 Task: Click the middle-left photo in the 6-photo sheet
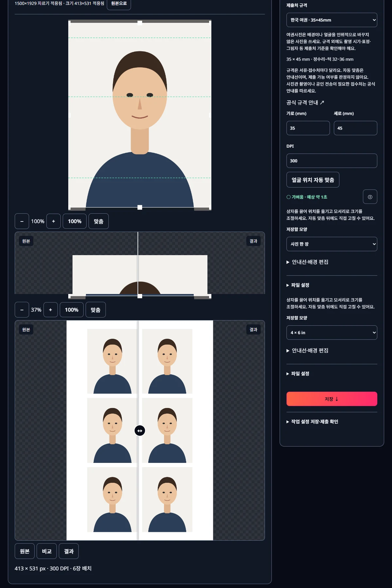112,431
